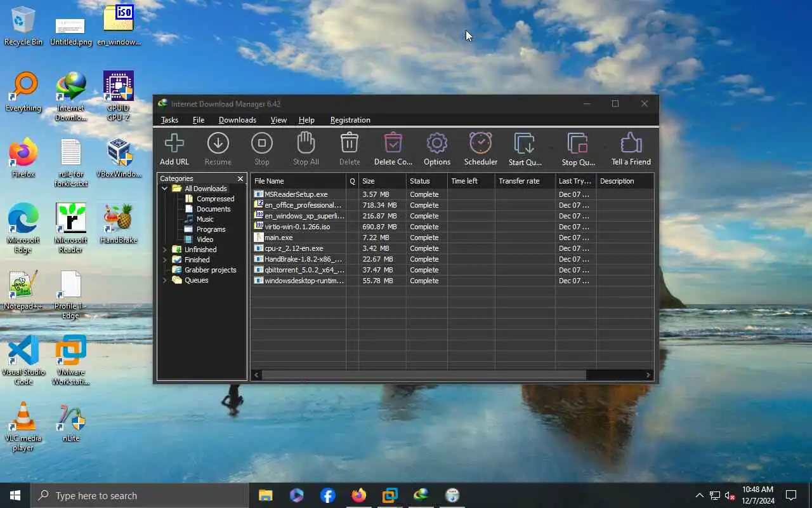Select Notepad++ desktop shortcut

[23, 290]
